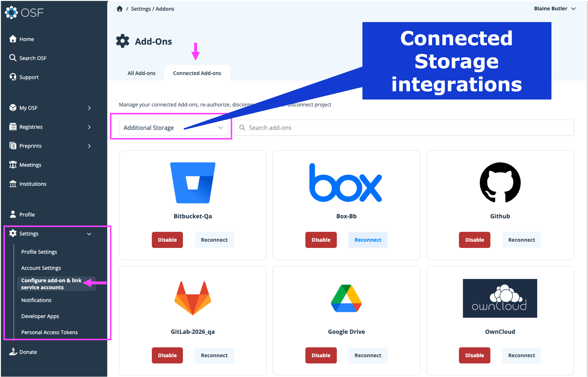The width and height of the screenshot is (588, 377).
Task: Reconnect the OwnCloud add-on
Action: click(x=521, y=355)
